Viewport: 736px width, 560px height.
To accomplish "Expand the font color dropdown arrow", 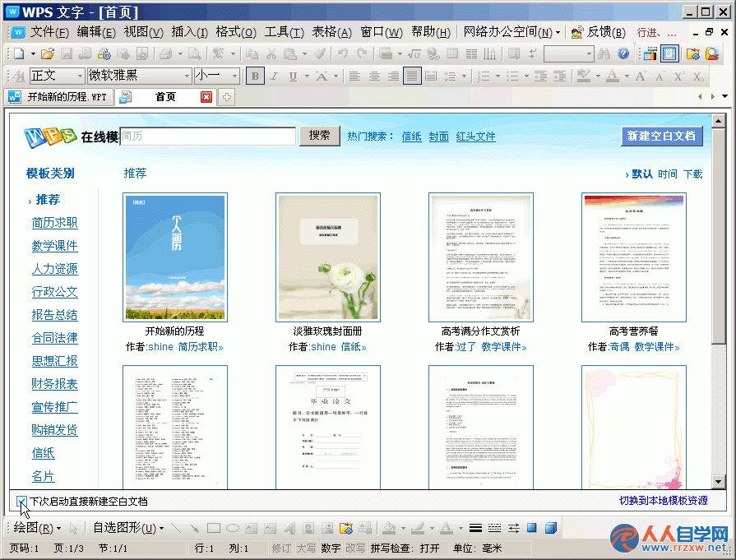I will click(x=627, y=76).
